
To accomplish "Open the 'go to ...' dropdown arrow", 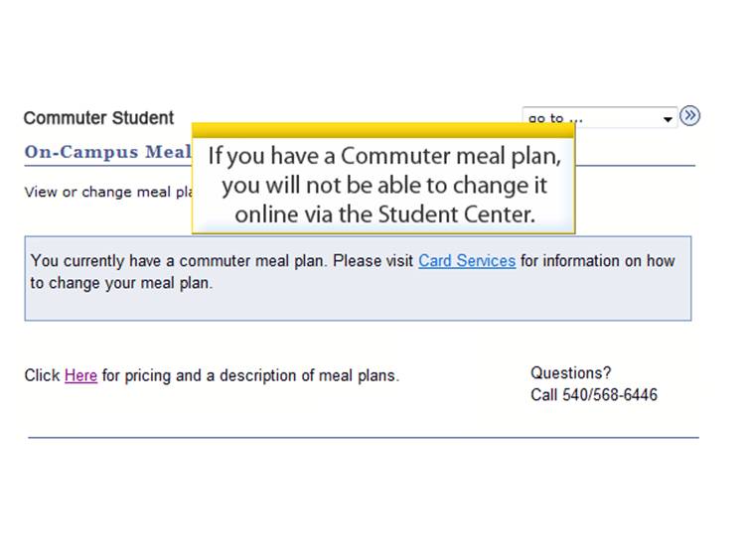I will (668, 119).
